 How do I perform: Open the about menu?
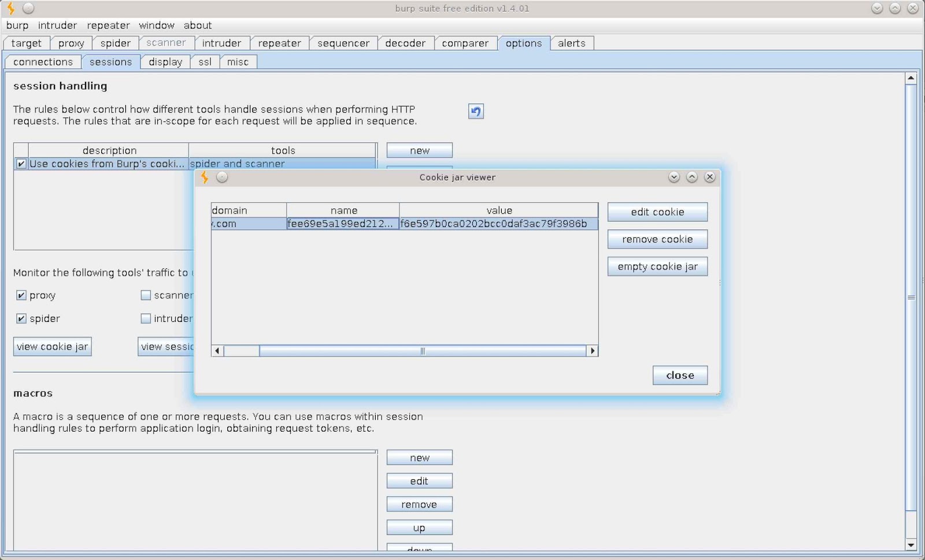click(x=198, y=25)
